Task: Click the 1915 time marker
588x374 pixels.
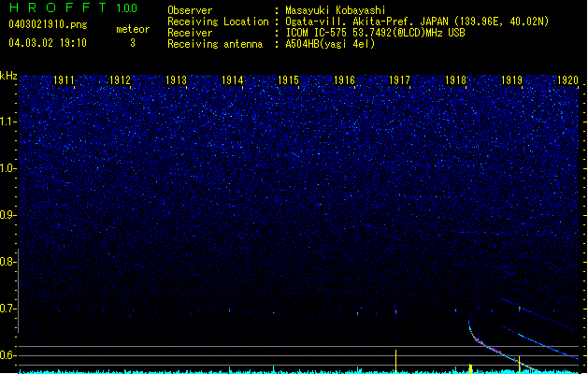Action: [x=288, y=80]
